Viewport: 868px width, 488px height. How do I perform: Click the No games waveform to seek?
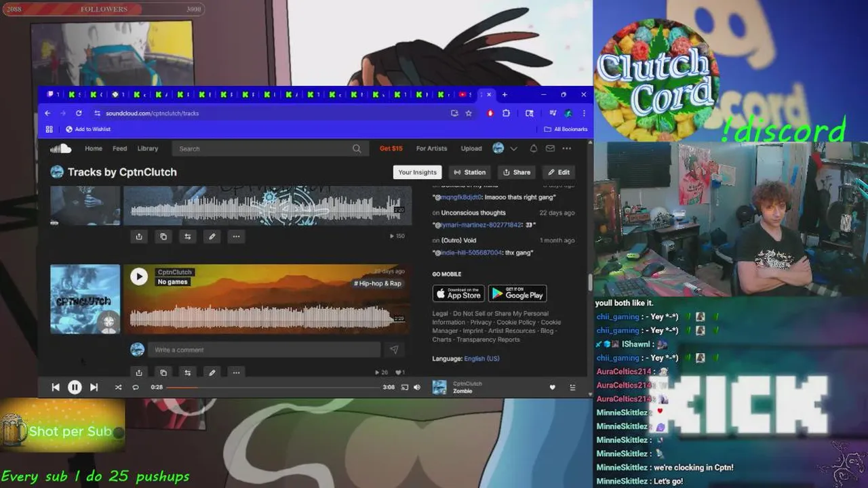262,317
